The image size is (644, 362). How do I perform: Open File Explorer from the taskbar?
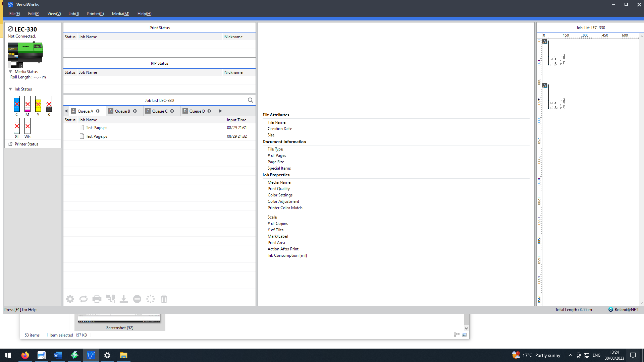[x=124, y=355]
